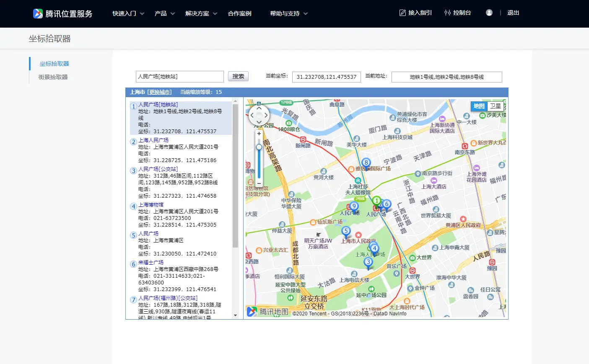Switch map view to 卫星 satellite mode

(496, 106)
